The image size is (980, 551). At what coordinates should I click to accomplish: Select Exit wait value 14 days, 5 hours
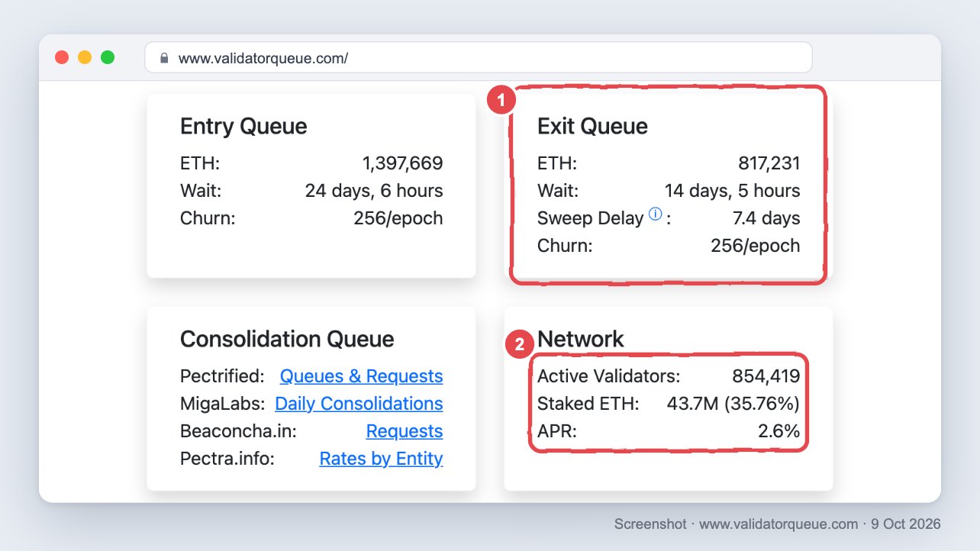733,191
